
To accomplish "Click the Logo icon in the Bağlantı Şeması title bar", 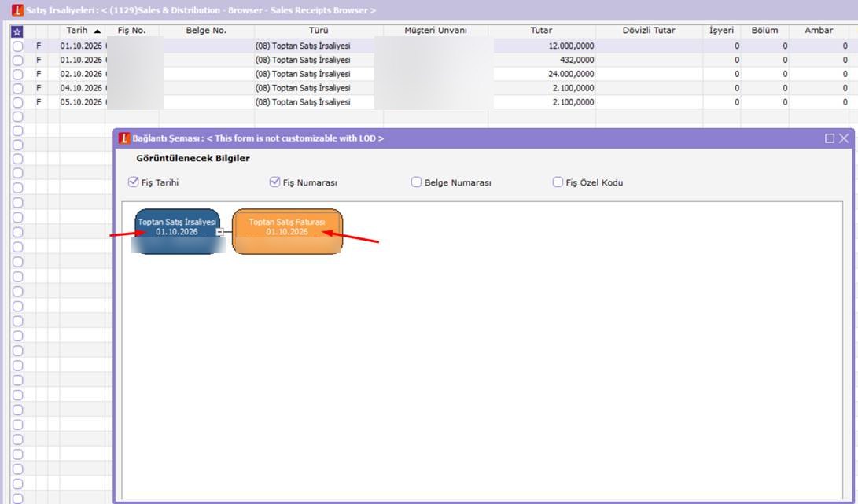I will pos(124,138).
